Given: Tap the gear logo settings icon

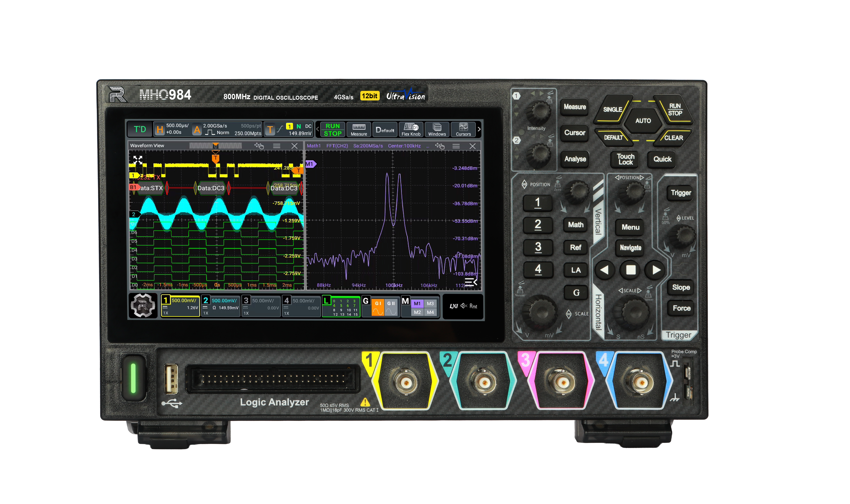Looking at the screenshot, I should (x=143, y=306).
